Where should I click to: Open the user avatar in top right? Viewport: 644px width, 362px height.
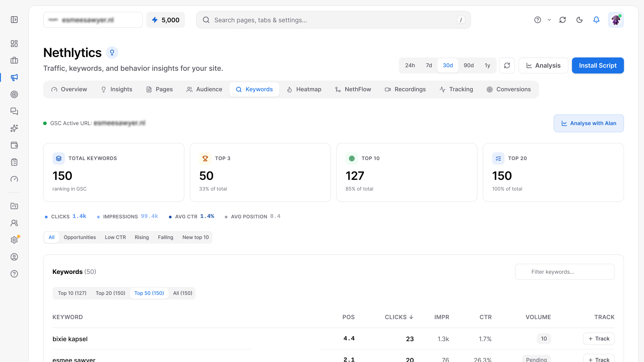(616, 20)
